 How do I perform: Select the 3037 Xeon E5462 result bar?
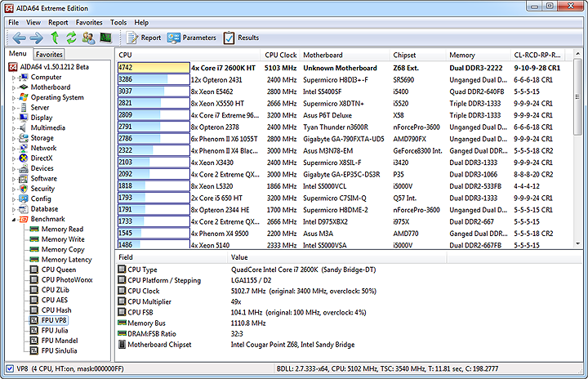pos(154,91)
